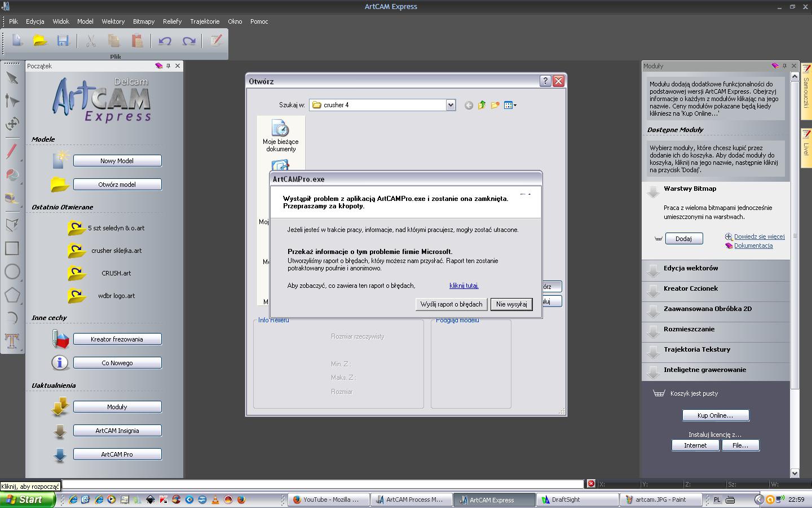
Task: Click the Nowy Model icon with a spark
Action: point(60,160)
